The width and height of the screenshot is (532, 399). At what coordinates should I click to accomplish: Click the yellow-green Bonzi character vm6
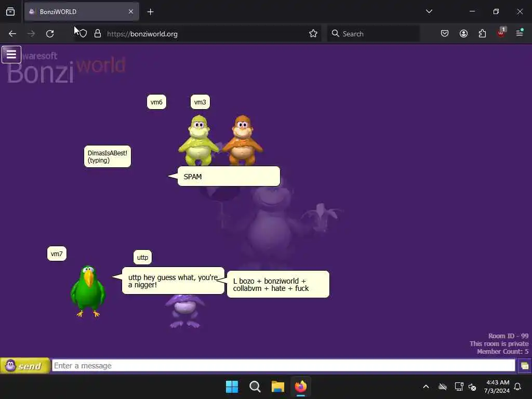click(198, 140)
